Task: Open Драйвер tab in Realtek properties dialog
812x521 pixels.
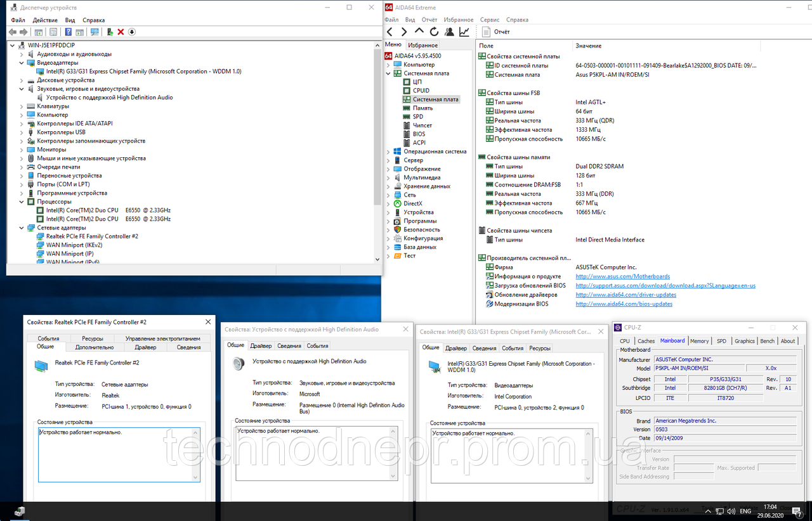Action: point(145,347)
